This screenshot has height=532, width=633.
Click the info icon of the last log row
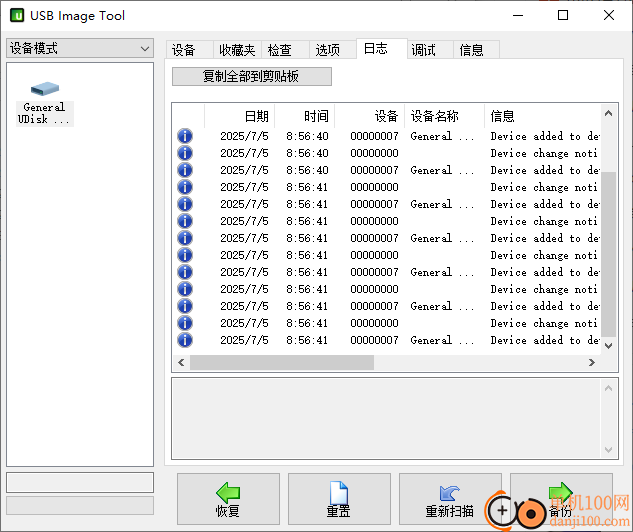(x=185, y=340)
